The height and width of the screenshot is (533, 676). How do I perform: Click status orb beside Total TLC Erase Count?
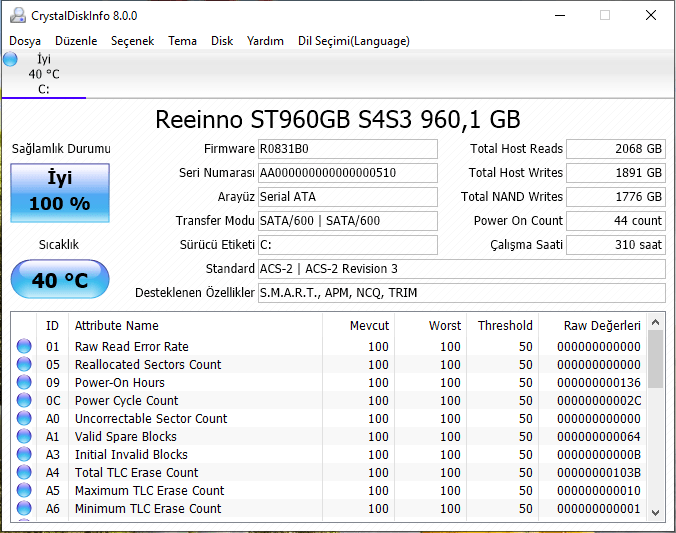click(24, 473)
